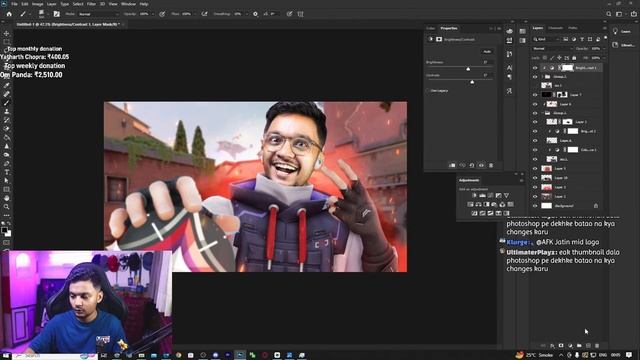640x360 pixels.
Task: Hide the Brightness/Contrast 1 top layer
Action: 535,68
